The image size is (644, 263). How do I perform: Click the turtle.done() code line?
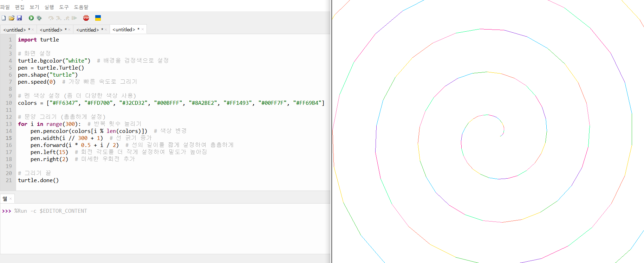pyautogui.click(x=38, y=180)
